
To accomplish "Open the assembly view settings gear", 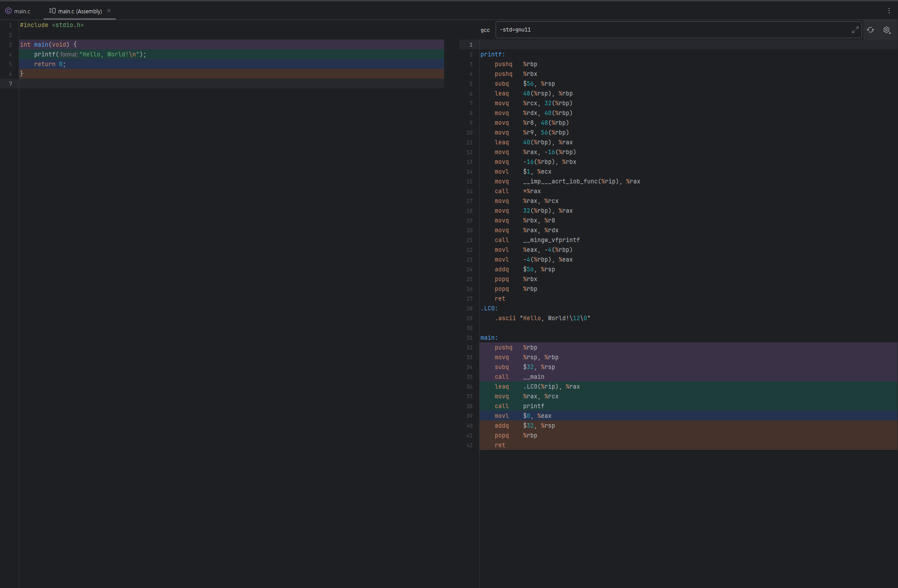I will [x=886, y=30].
